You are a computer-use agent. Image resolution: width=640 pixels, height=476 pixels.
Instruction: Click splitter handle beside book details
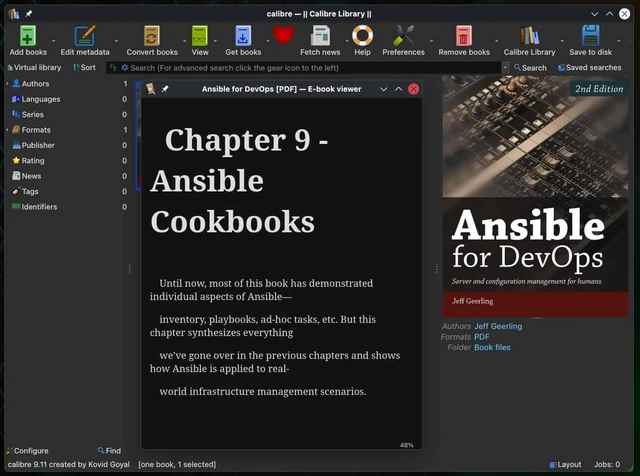[x=437, y=268]
